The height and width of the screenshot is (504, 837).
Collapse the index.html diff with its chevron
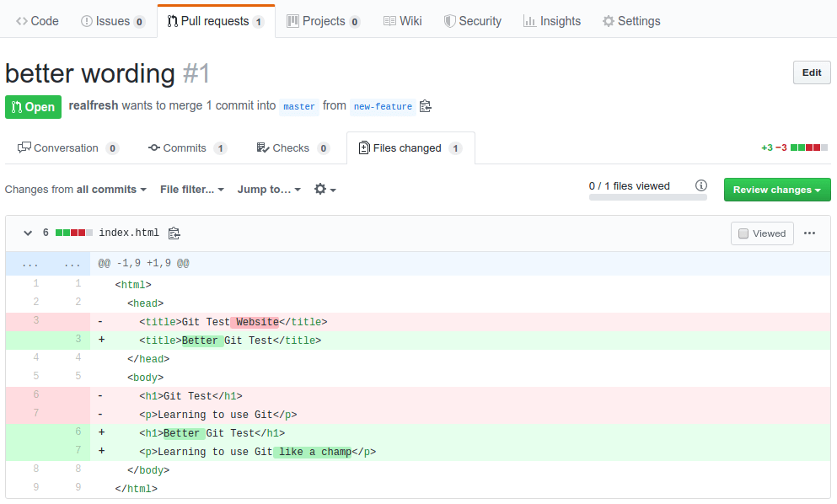28,233
